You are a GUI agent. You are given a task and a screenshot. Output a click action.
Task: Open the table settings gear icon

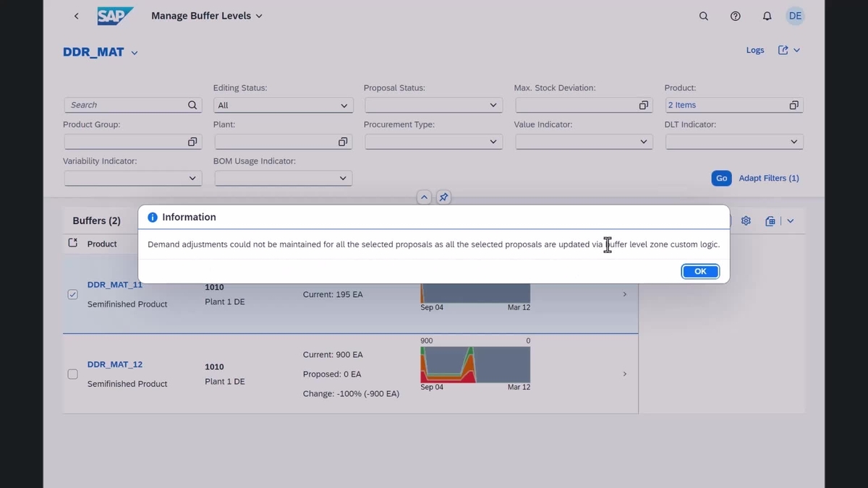coord(746,221)
